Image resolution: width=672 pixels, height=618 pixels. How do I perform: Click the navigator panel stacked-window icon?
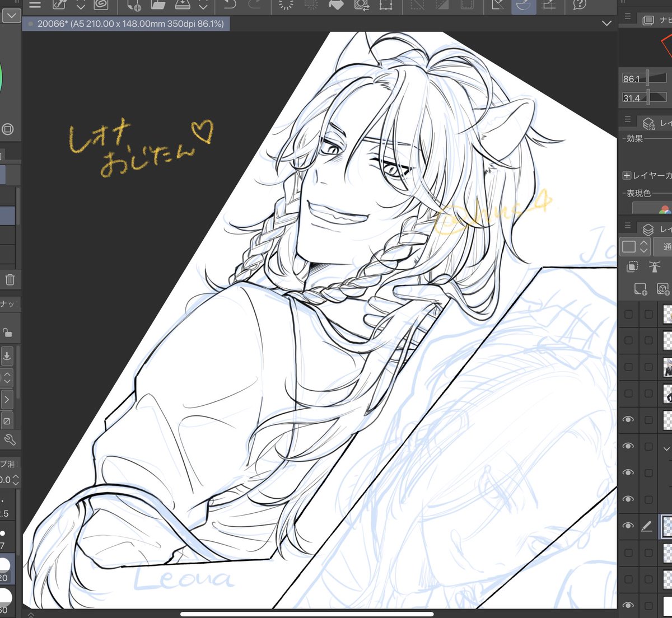(x=648, y=20)
